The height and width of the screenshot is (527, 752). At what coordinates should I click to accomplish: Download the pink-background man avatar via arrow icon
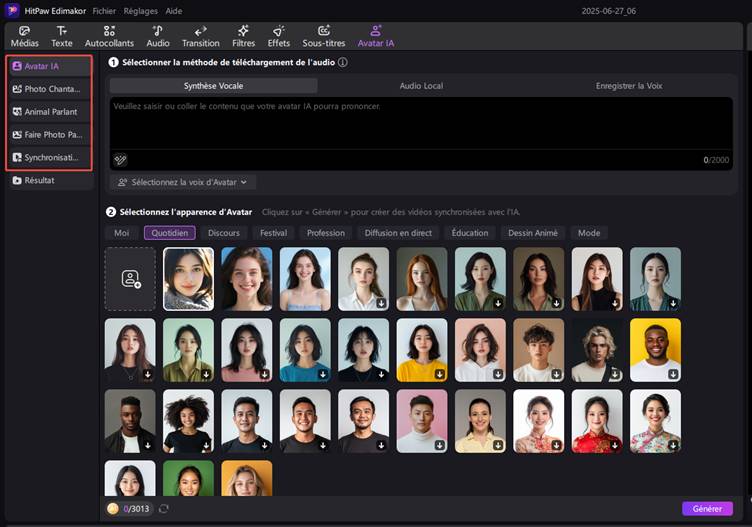click(440, 445)
